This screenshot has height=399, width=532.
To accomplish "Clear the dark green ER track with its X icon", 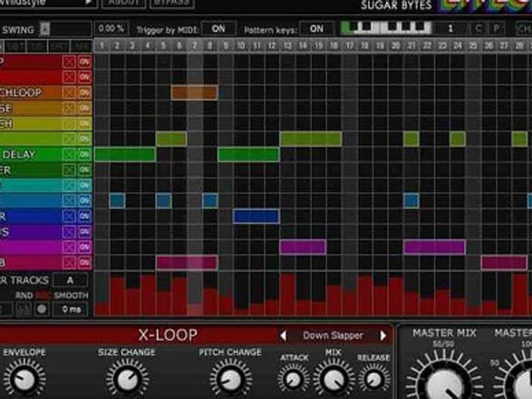I will click(x=69, y=169).
